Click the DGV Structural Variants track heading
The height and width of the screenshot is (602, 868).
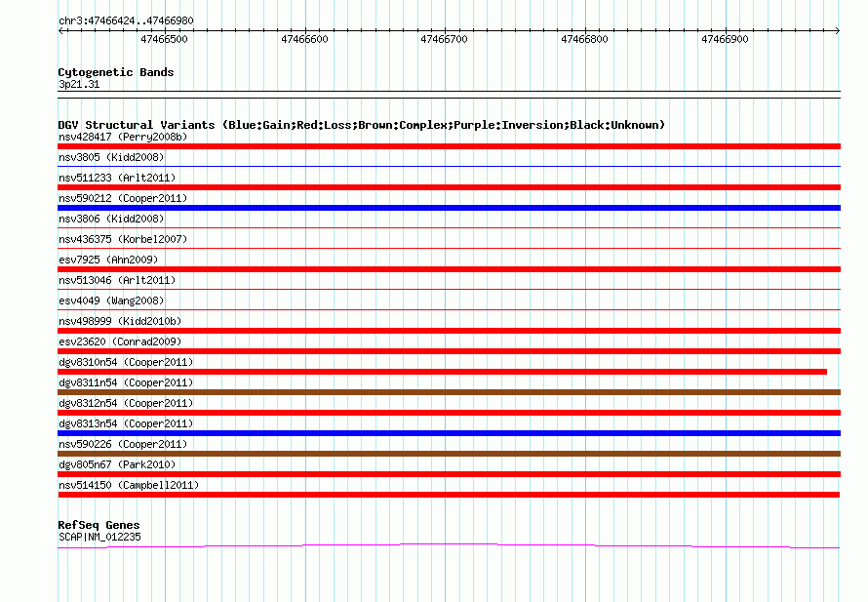pos(362,125)
